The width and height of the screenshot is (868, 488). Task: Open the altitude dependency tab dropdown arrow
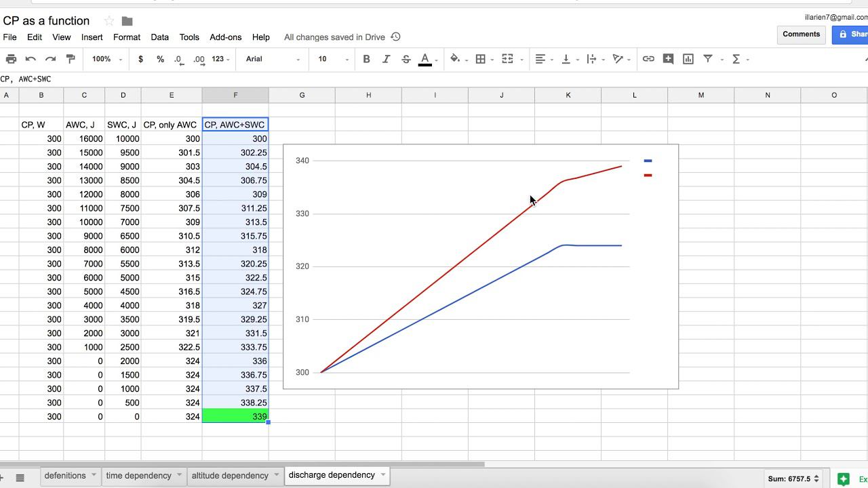pyautogui.click(x=276, y=475)
